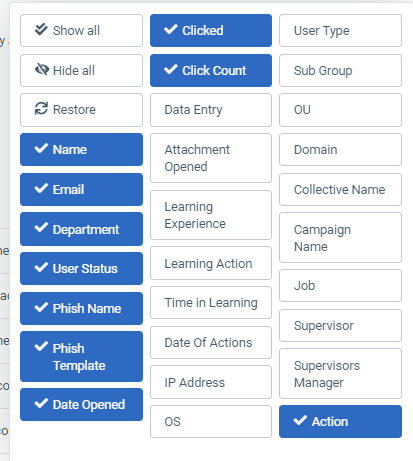Toggle off the User Status column

click(81, 268)
